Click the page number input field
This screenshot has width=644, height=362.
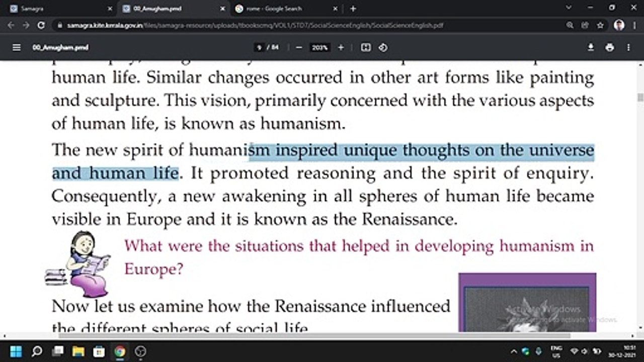[x=260, y=47]
